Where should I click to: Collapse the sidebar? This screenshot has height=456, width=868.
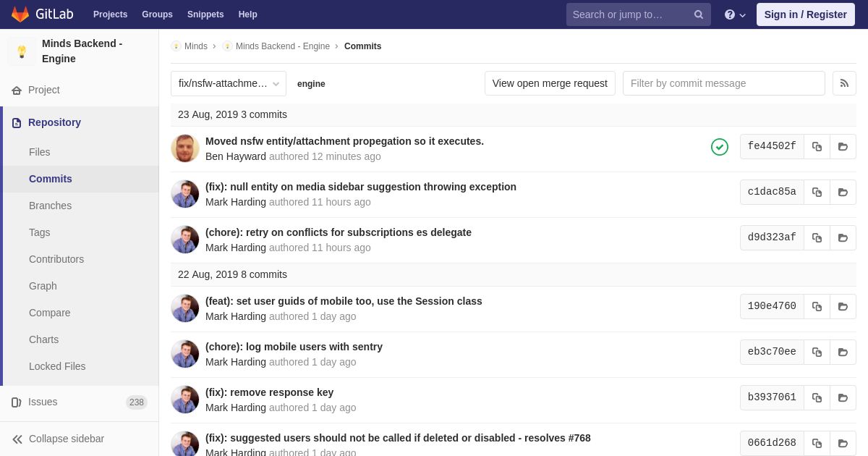click(80, 439)
